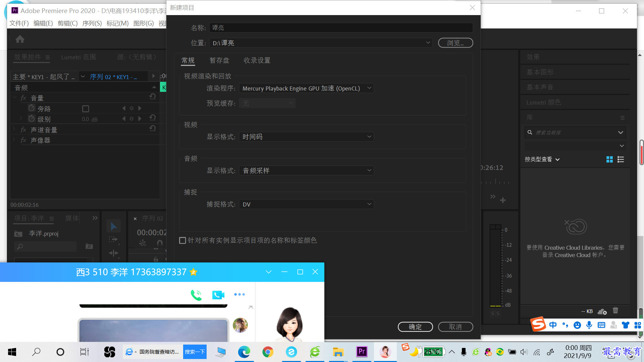Screen dimensions: 644x362
Task: Click the 名称 project name field
Action: [341, 27]
